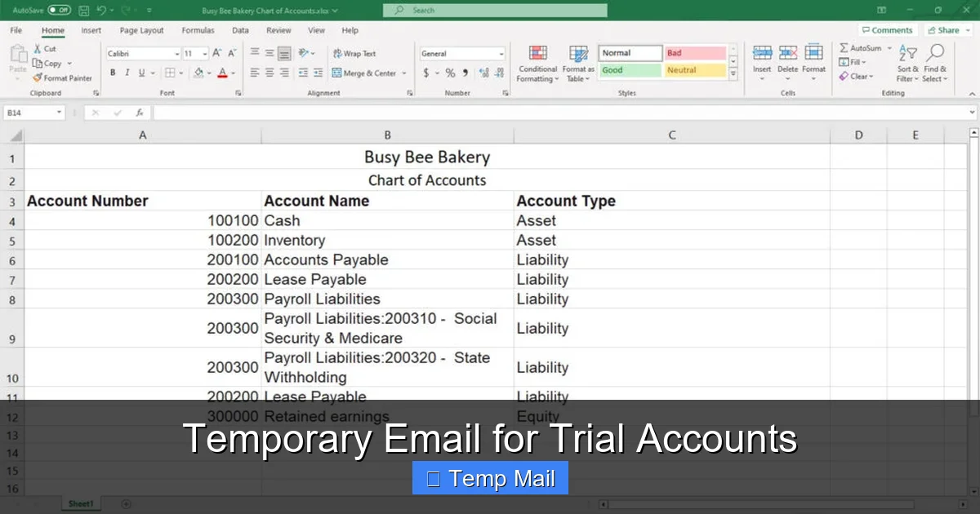Open the Clear menu
The image size is (980, 514).
coord(856,77)
